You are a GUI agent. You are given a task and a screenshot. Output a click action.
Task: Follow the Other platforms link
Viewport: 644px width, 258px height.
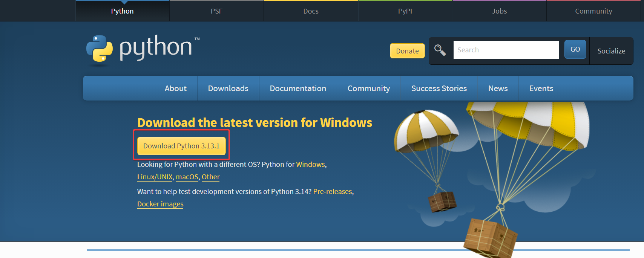point(210,177)
